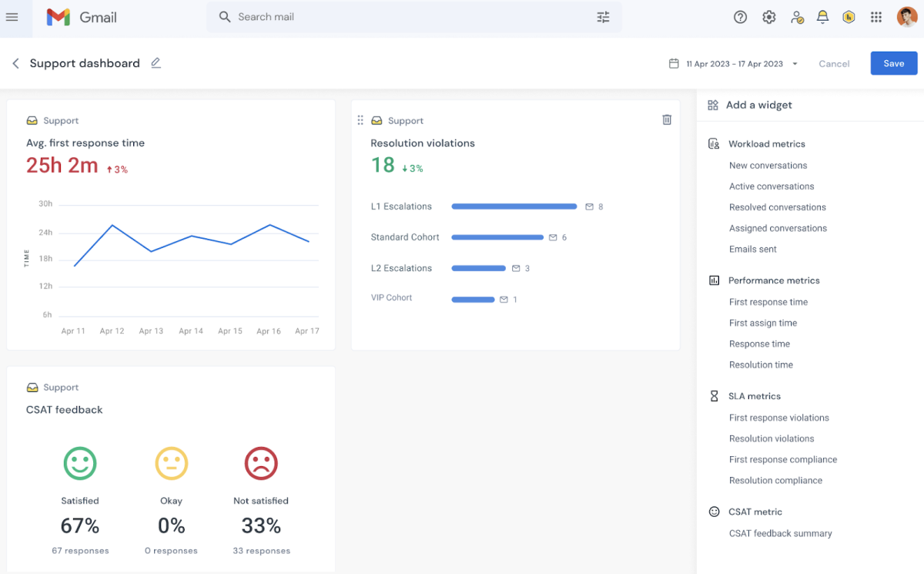The image size is (924, 574).
Task: Open the main menu hamburger icon
Action: [12, 17]
